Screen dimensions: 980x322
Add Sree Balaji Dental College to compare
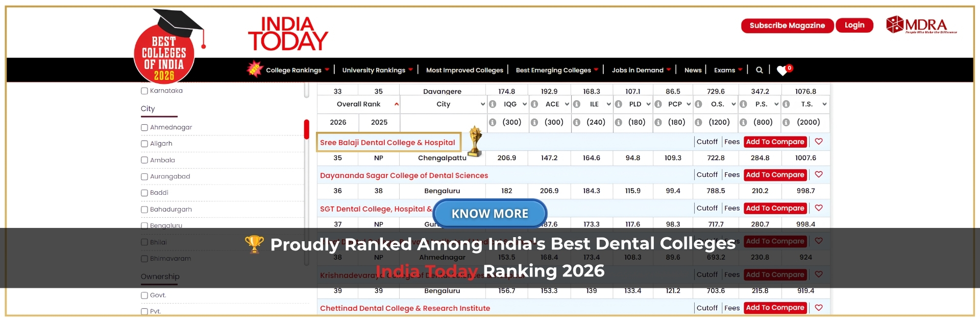pos(775,142)
